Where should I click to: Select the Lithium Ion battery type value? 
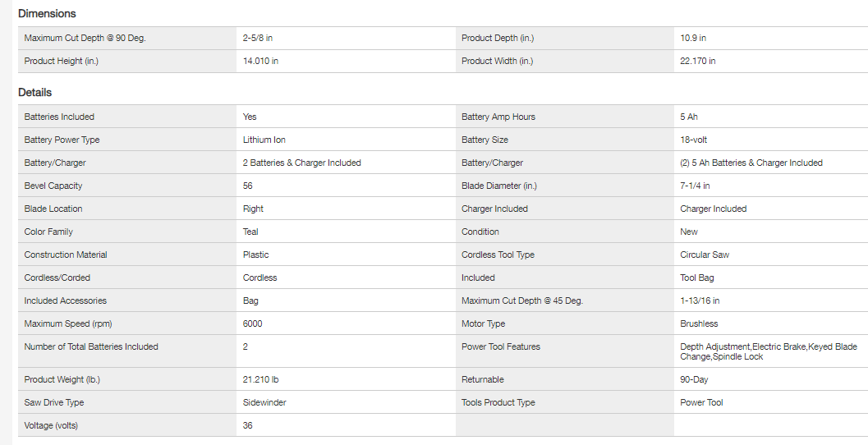(264, 140)
